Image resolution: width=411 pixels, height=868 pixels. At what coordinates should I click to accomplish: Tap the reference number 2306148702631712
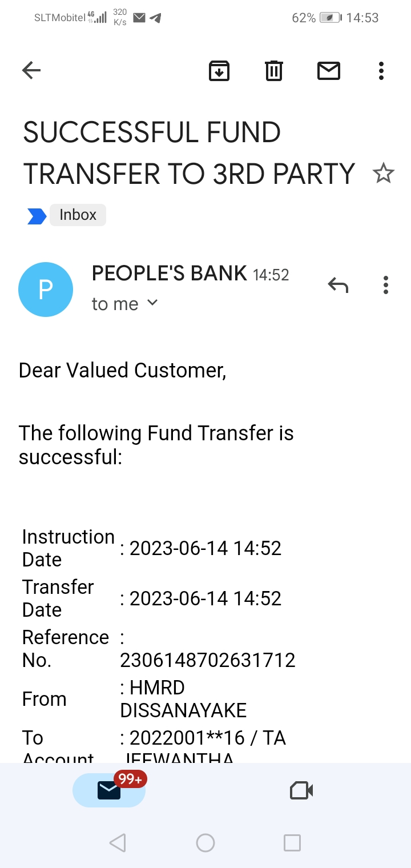[x=208, y=660]
